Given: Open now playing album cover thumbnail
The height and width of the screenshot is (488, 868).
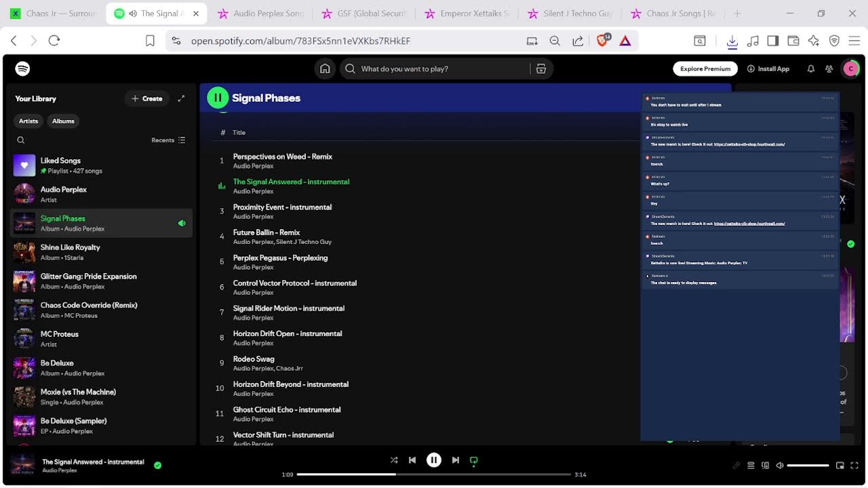Looking at the screenshot, I should coord(22,465).
